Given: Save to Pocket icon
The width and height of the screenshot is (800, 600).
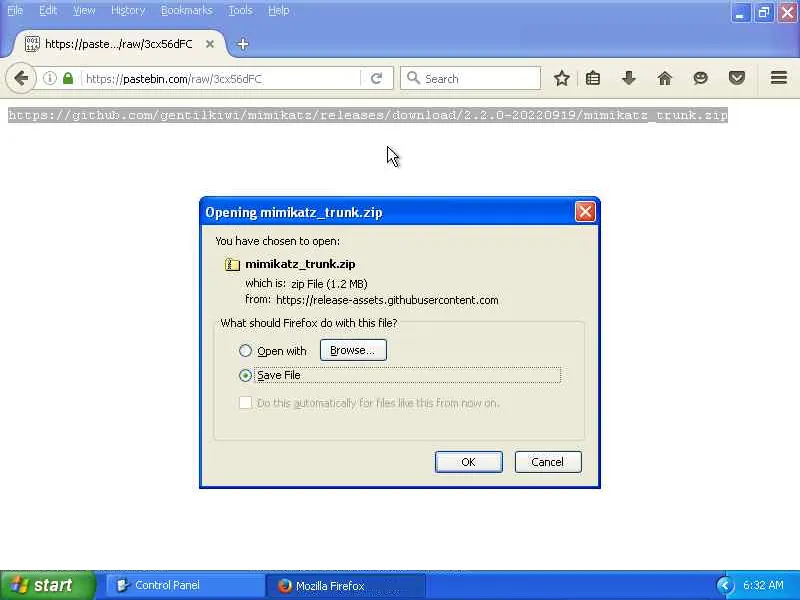Looking at the screenshot, I should click(x=737, y=79).
